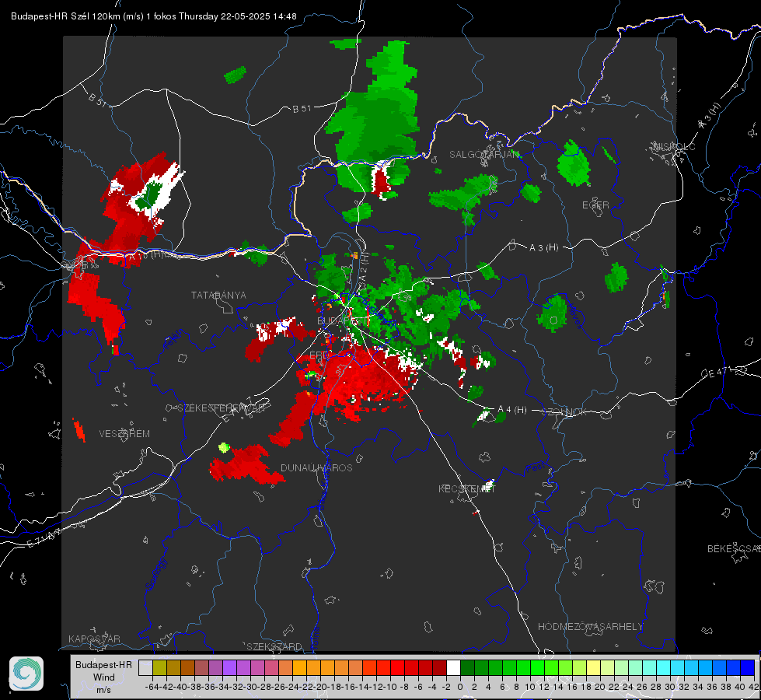Click the VESZPRÉM city label
The height and width of the screenshot is (700, 761).
(x=124, y=433)
